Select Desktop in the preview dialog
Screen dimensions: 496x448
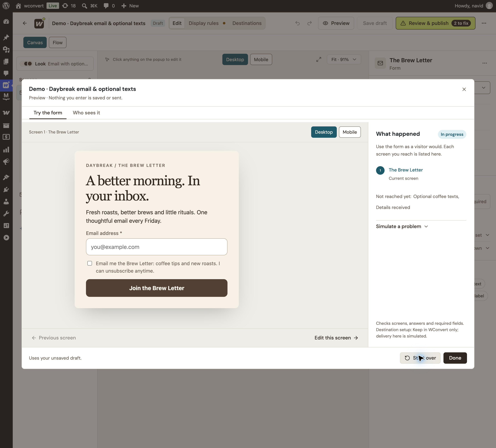click(324, 132)
